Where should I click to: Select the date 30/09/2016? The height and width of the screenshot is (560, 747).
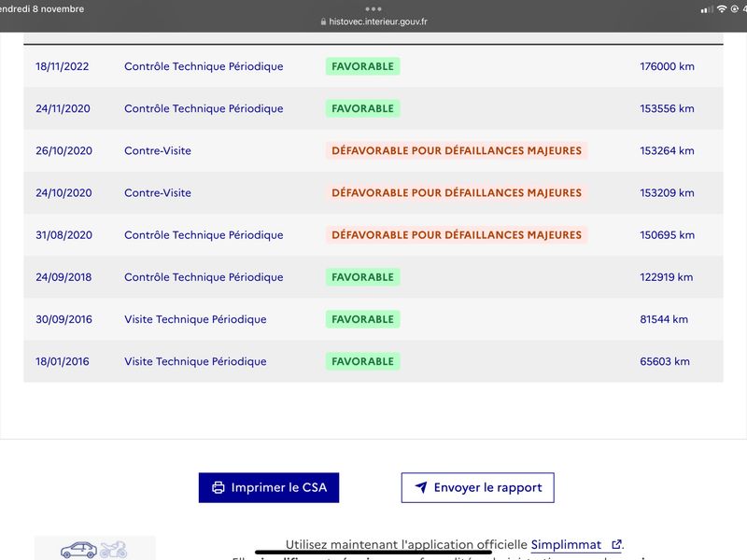click(x=63, y=319)
